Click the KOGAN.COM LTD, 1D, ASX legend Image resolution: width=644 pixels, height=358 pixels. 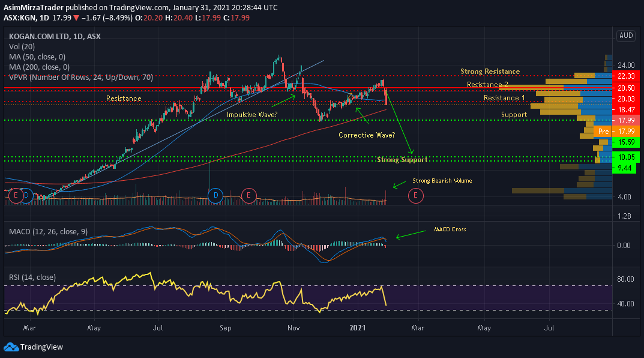point(55,36)
